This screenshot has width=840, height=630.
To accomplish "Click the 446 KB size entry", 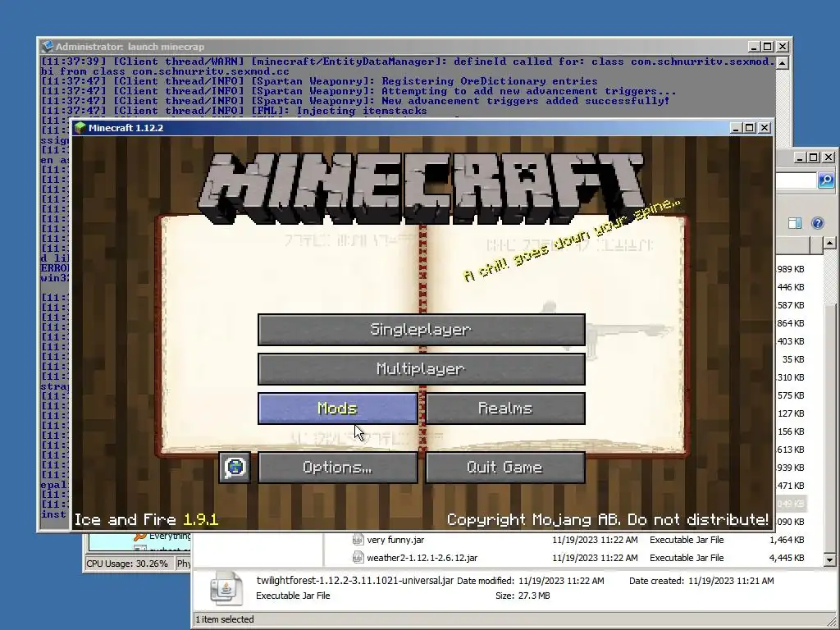I will click(x=791, y=287).
